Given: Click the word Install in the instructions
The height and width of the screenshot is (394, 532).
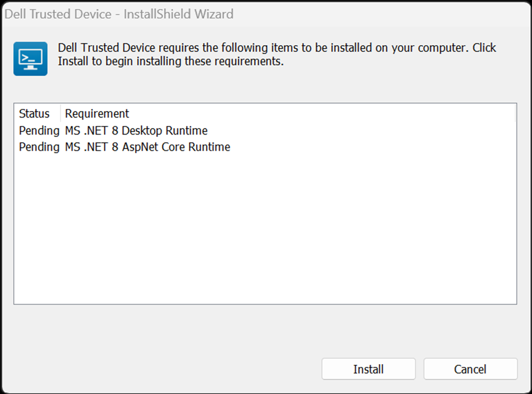Looking at the screenshot, I should 72,61.
